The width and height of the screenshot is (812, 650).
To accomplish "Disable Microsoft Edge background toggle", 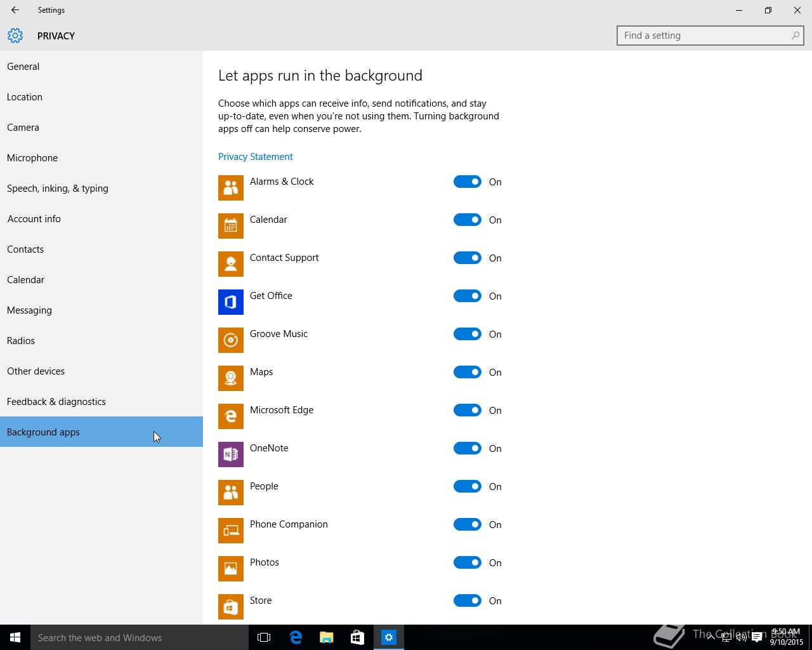I will pyautogui.click(x=468, y=410).
